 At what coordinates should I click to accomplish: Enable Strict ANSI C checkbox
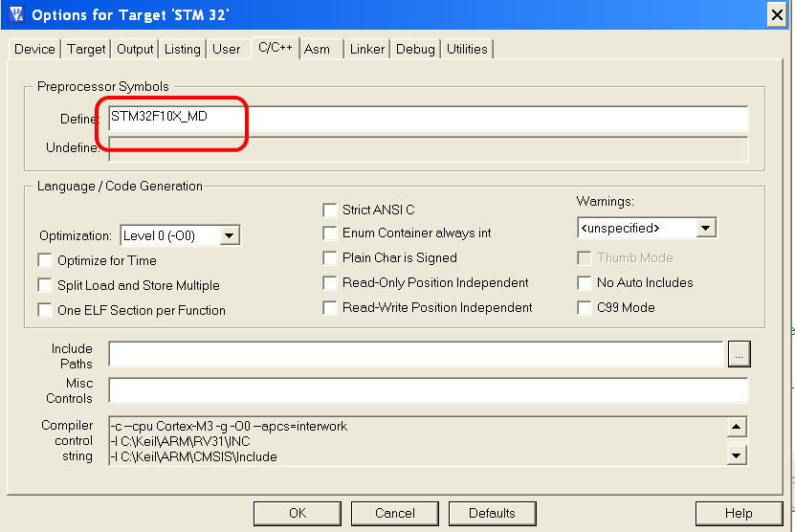pos(330,210)
